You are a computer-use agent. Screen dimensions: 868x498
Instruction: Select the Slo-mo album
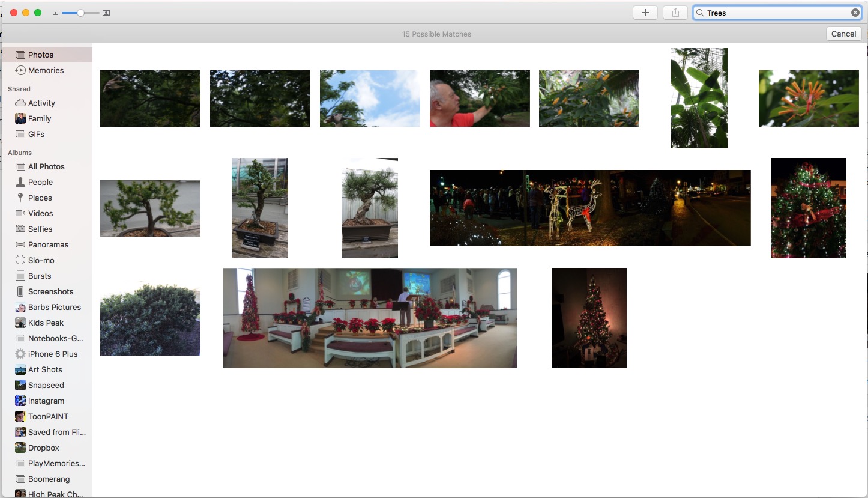click(x=41, y=260)
